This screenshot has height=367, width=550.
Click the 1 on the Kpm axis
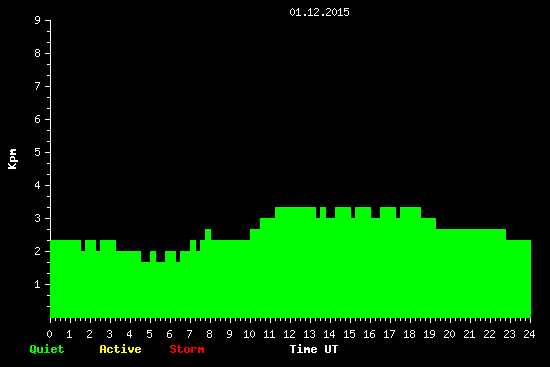[38, 284]
